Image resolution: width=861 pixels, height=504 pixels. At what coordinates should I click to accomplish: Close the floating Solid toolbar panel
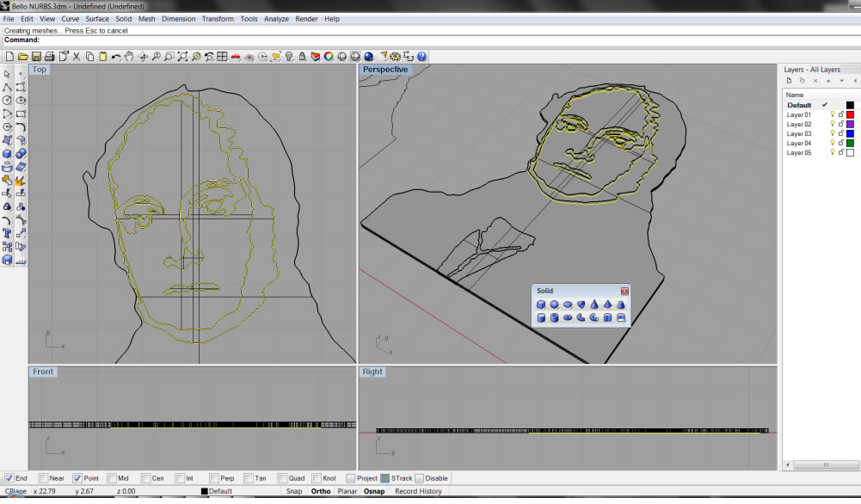[624, 291]
